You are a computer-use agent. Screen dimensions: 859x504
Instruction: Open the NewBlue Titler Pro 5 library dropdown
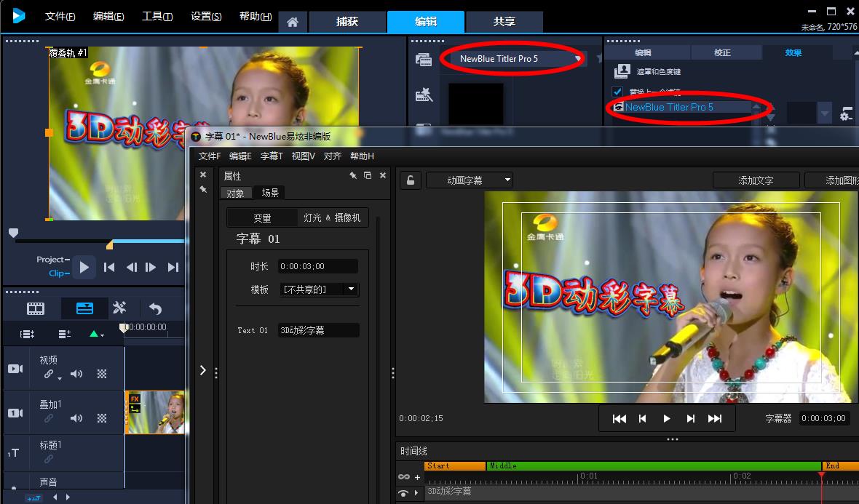click(x=577, y=59)
